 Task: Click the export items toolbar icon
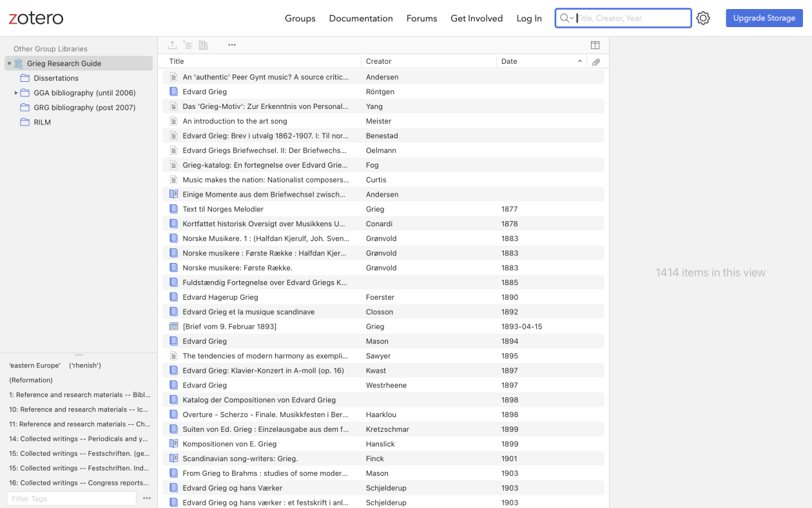[172, 45]
